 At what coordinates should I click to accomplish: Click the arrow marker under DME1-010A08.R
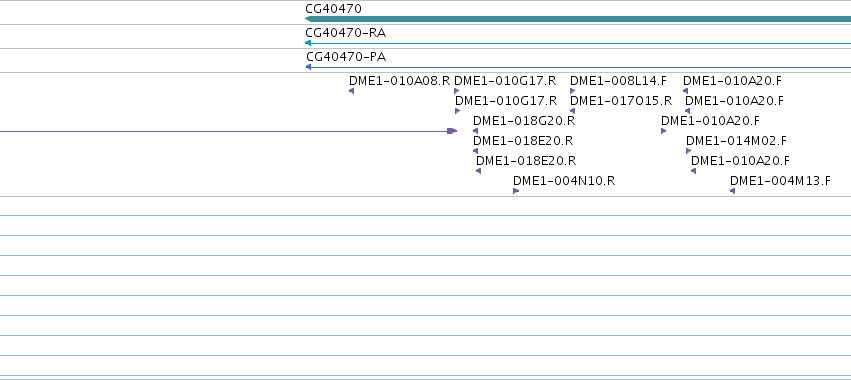352,91
